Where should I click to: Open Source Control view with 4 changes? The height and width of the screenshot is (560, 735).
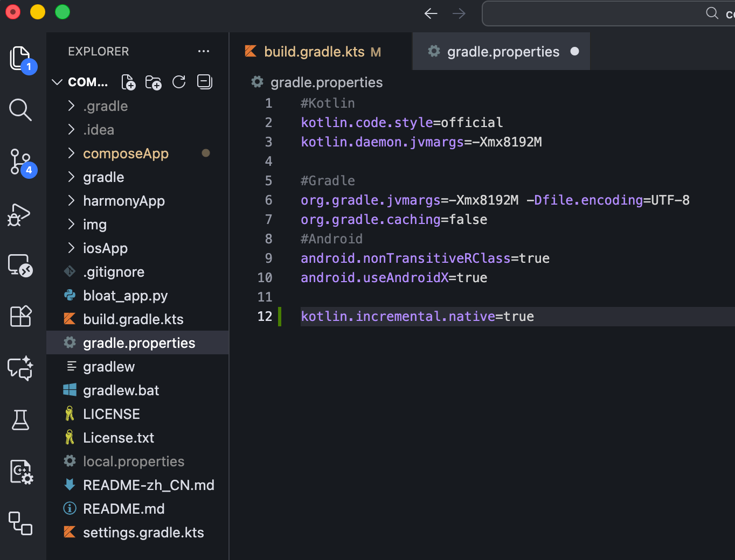[20, 162]
